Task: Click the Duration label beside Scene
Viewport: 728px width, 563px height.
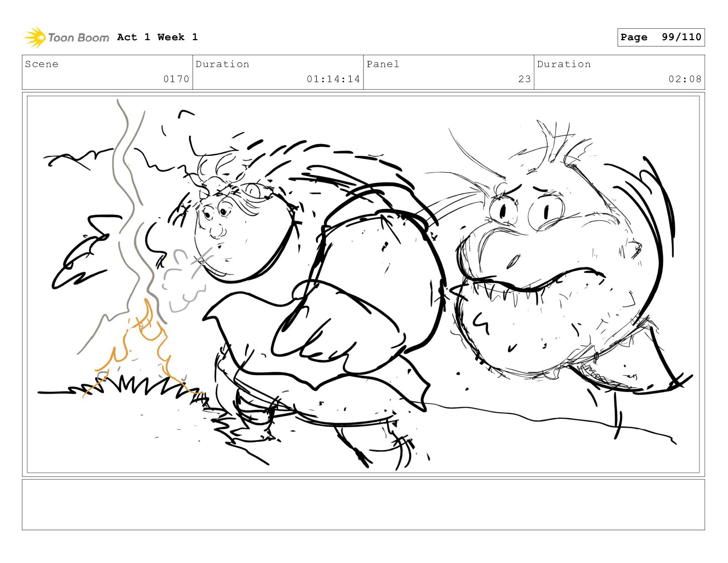Action: [222, 64]
